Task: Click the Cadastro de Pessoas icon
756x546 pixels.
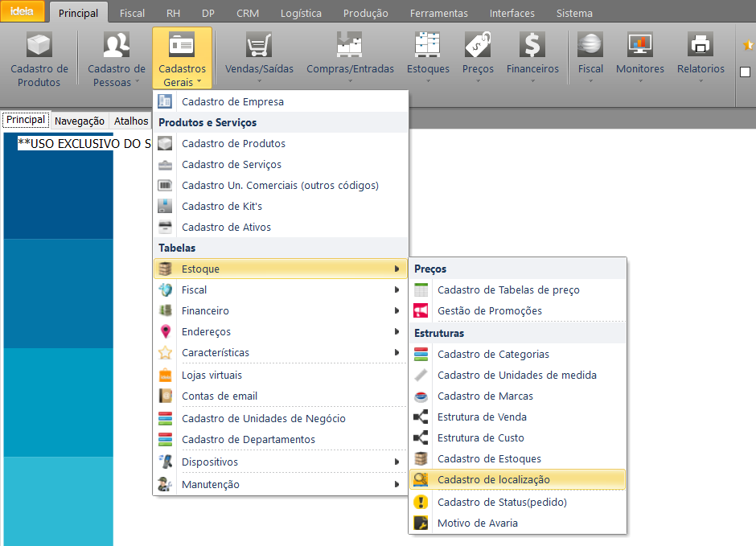Action: tap(117, 47)
